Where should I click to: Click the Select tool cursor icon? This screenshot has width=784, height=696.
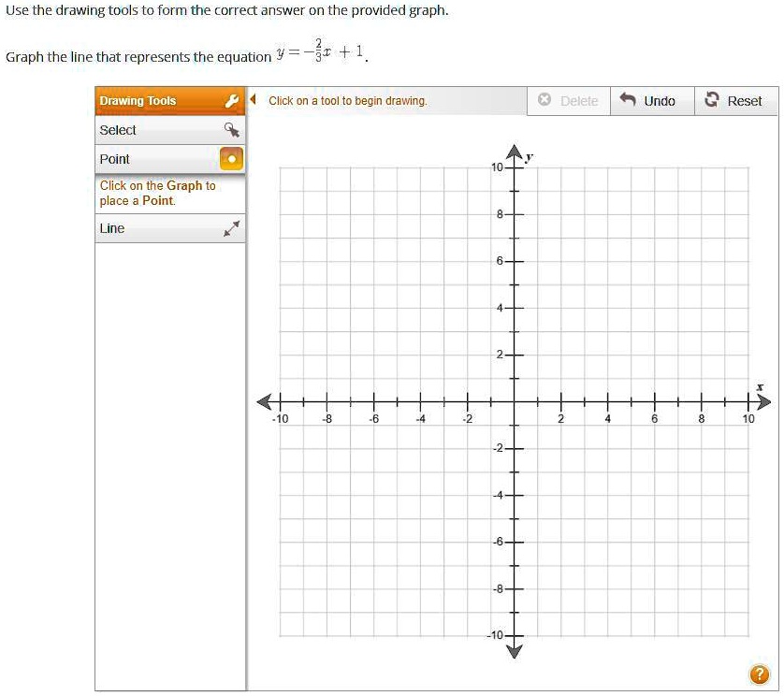pos(233,130)
